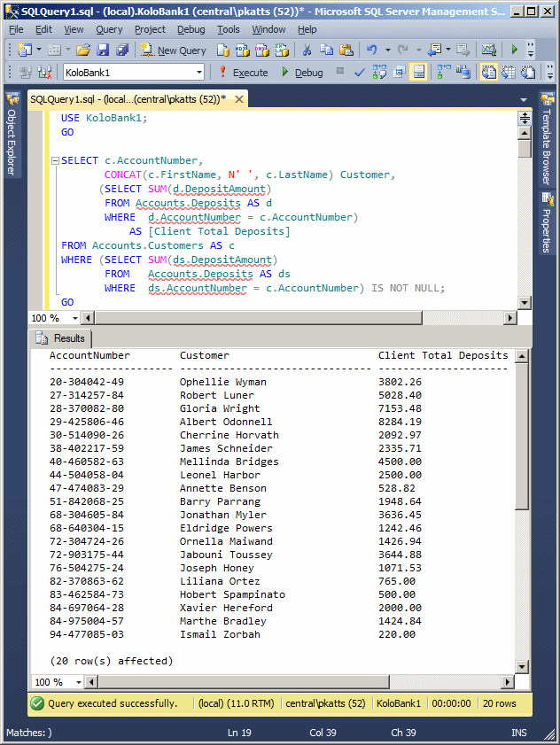The height and width of the screenshot is (745, 560).
Task: Open the Tools menu
Action: click(x=229, y=29)
